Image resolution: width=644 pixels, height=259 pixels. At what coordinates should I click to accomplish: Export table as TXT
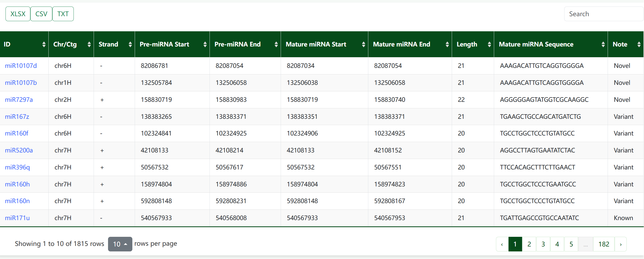63,14
